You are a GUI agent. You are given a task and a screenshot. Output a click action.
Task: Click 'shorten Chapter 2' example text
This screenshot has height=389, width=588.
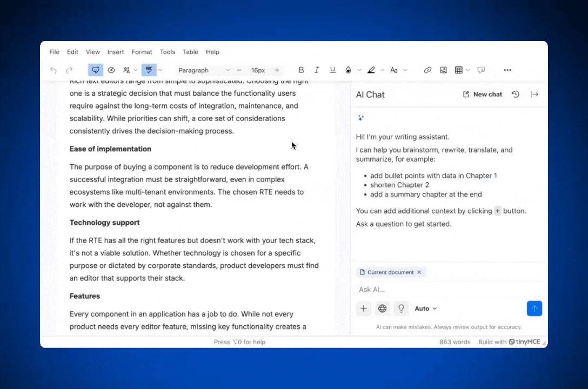[x=399, y=185]
